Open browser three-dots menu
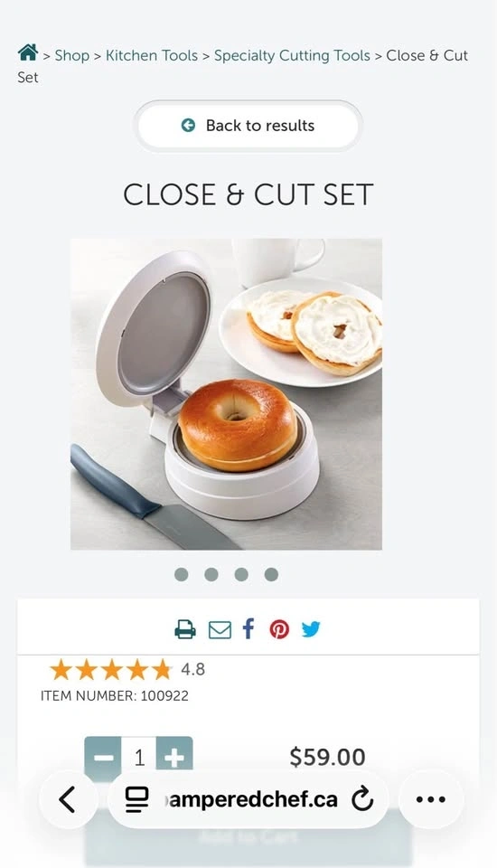The height and width of the screenshot is (868, 497). [431, 798]
